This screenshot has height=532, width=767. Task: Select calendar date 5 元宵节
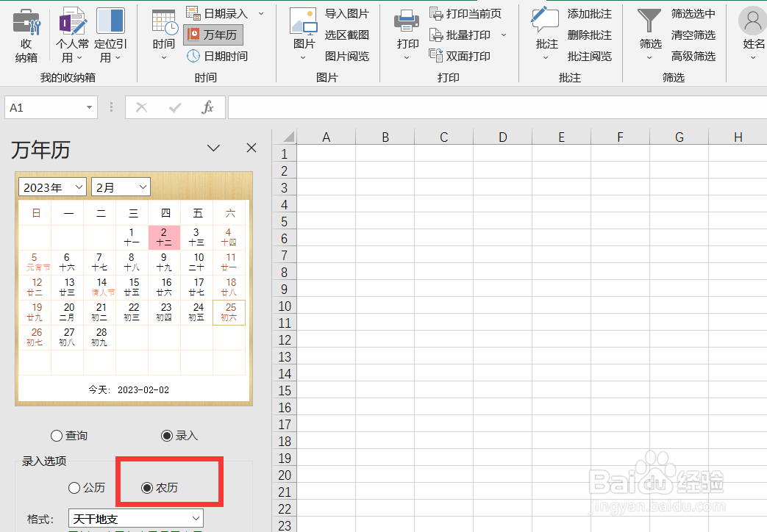pyautogui.click(x=35, y=262)
